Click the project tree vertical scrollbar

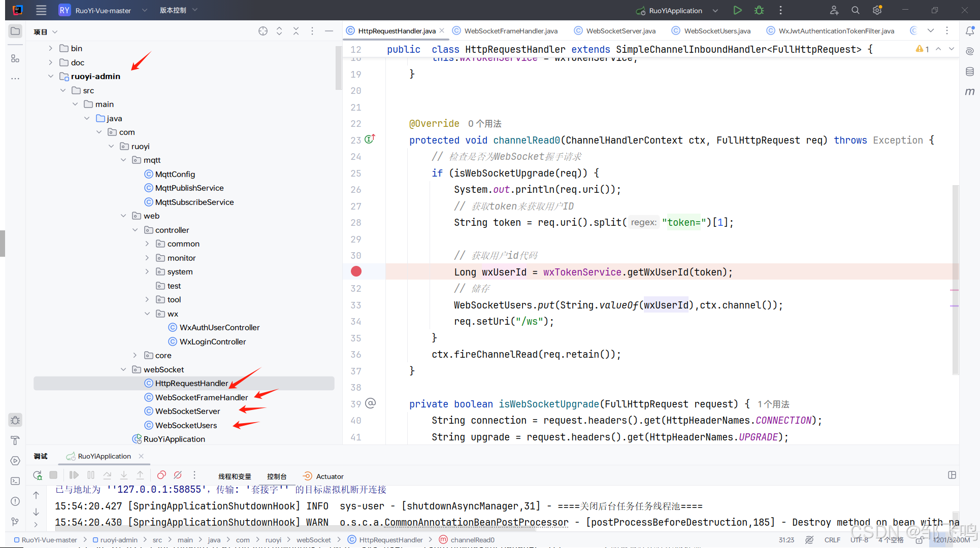click(x=339, y=68)
